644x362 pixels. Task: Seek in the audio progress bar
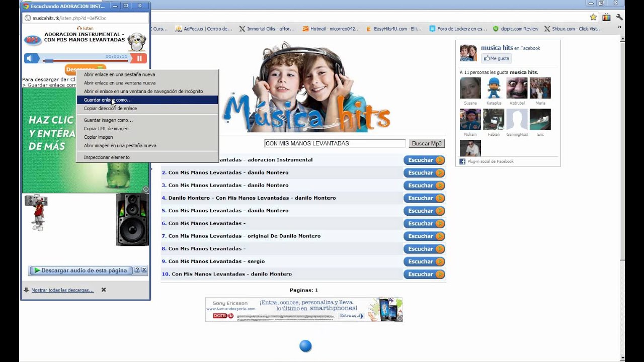85,60
